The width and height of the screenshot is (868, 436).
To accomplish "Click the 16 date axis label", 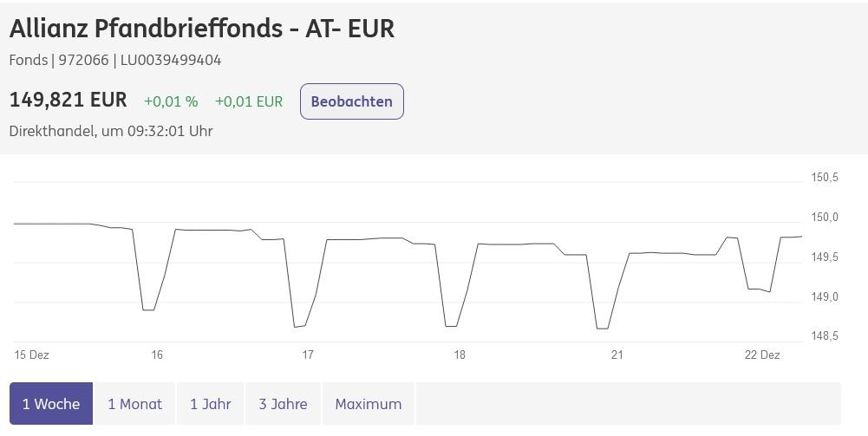I will click(x=157, y=355).
